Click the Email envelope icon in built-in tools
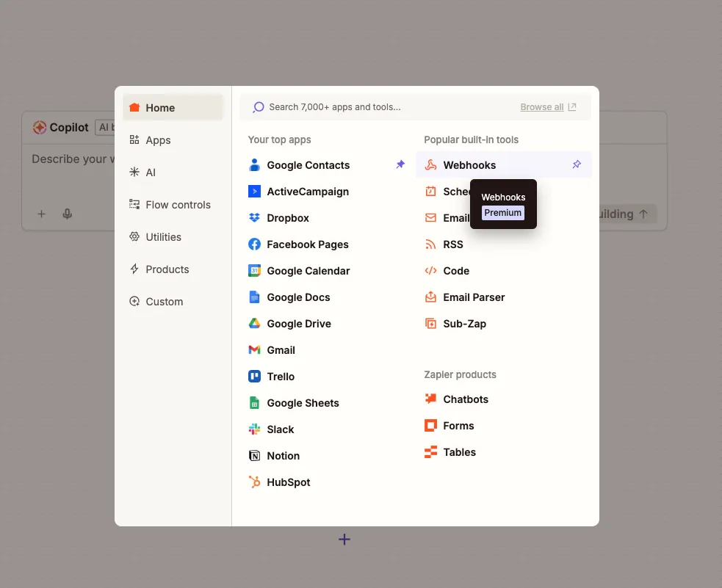Viewport: 722px width, 588px height. [430, 217]
